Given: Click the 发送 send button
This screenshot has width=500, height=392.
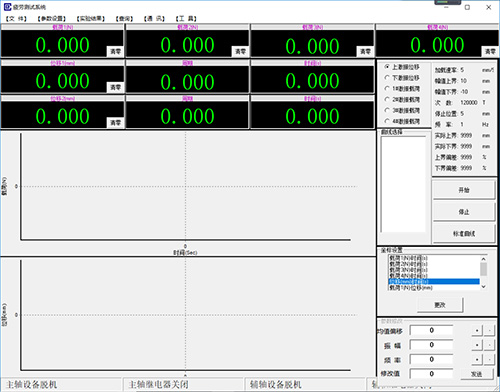Looking at the screenshot, I should (x=477, y=374).
